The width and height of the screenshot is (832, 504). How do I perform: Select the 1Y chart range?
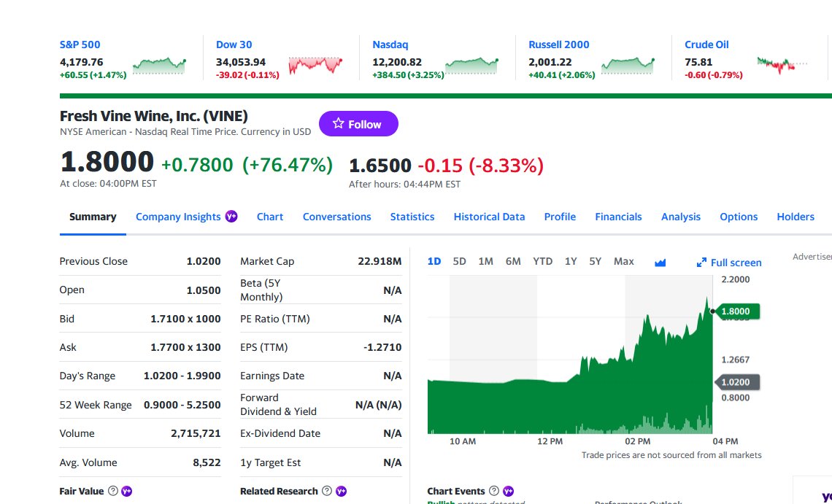pos(571,261)
